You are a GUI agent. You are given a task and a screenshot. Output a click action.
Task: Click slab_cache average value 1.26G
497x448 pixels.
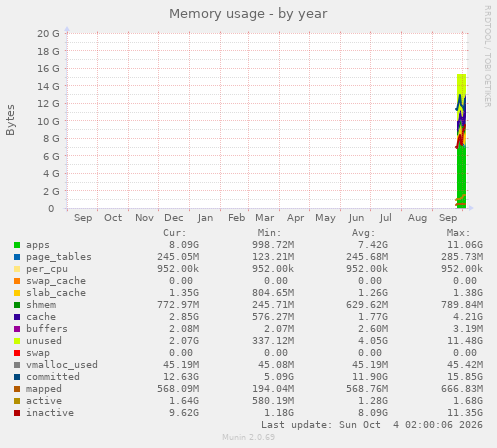coord(373,293)
